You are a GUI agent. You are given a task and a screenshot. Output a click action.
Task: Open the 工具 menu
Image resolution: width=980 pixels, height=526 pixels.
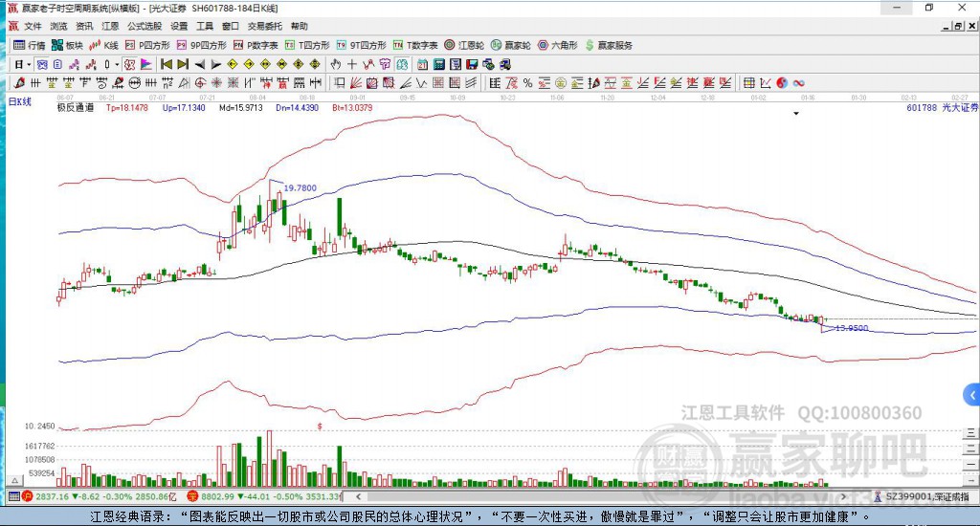point(205,26)
